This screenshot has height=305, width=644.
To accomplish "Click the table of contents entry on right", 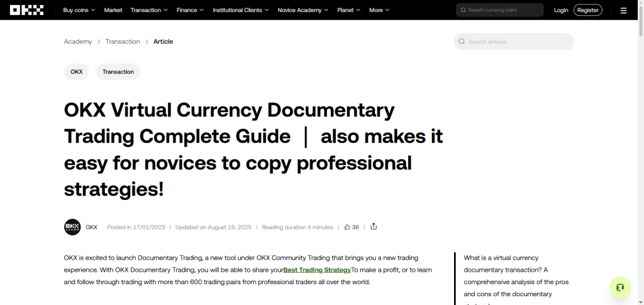I will tap(516, 279).
